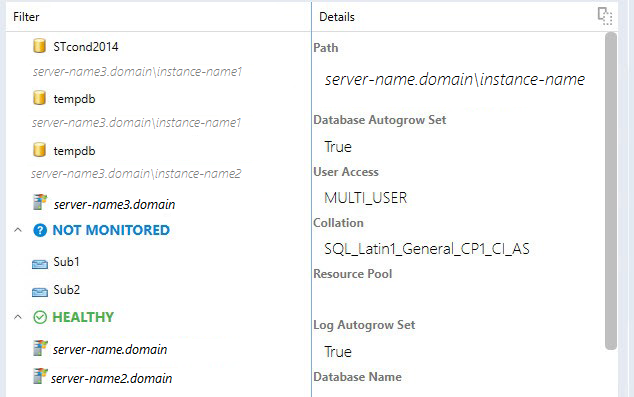This screenshot has width=634, height=397.
Task: Click the Details pane undock icon
Action: point(605,17)
